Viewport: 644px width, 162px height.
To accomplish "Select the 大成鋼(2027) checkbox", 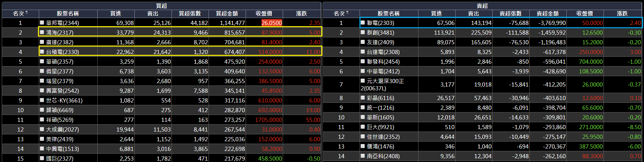I will [x=42, y=129].
